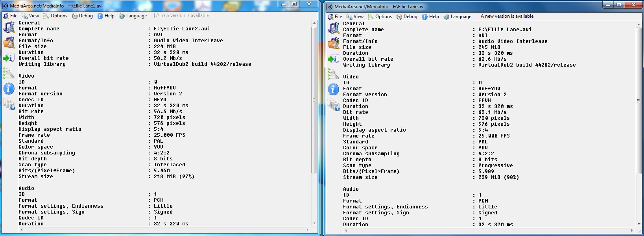Click Export green-arrow icon in Ellie Lane.avi window
The image size is (644, 236).
point(334,59)
